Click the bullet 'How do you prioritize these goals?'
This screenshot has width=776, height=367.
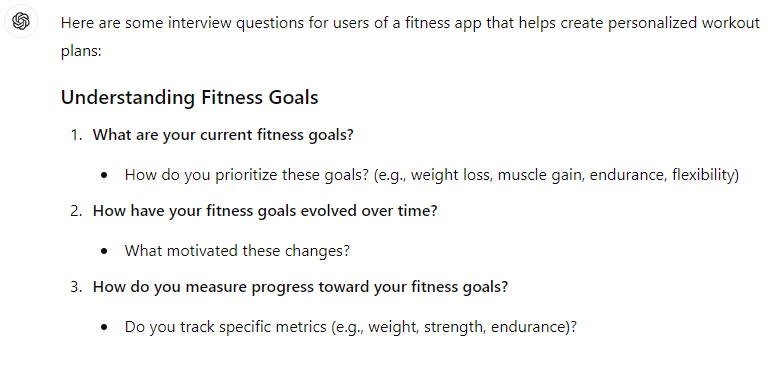tap(432, 175)
